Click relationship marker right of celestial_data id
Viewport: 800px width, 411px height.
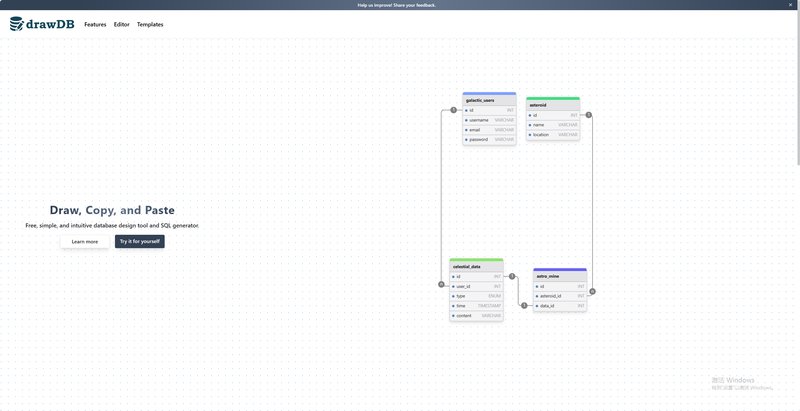click(x=512, y=276)
